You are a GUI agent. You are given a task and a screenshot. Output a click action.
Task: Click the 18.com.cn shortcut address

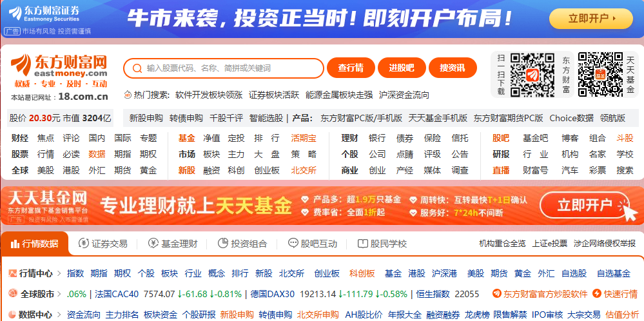(x=83, y=97)
